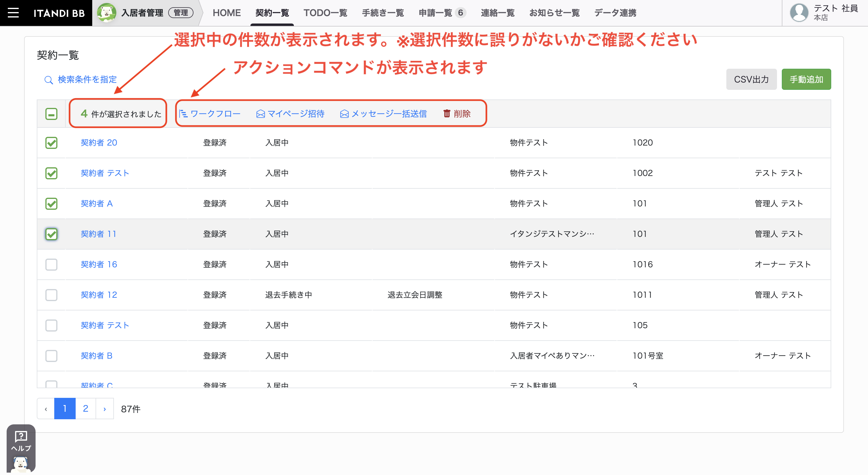Check the 契約者 16 row checkbox

tap(51, 264)
